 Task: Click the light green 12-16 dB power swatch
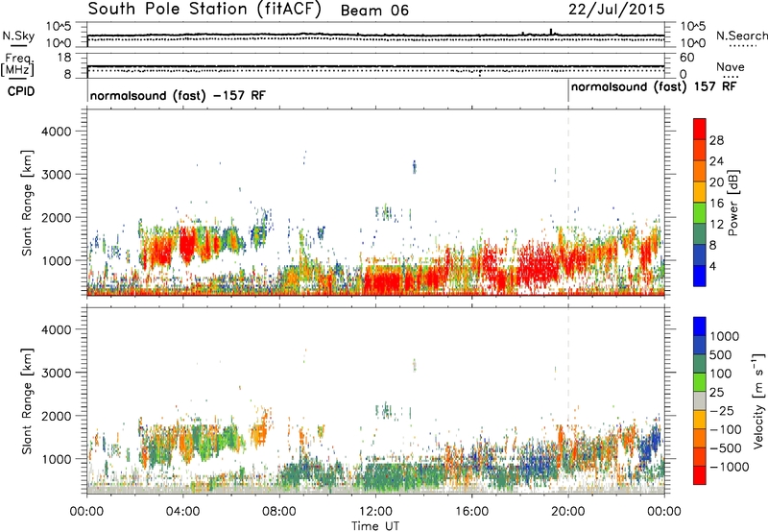700,212
